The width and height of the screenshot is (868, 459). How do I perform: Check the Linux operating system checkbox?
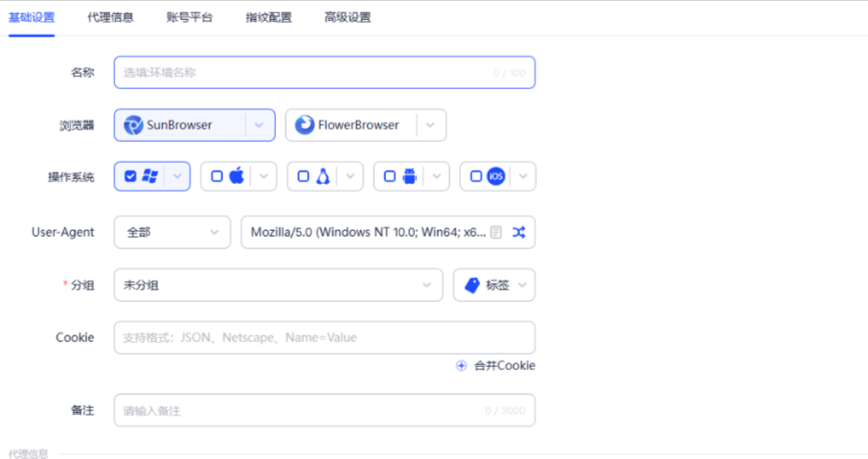pos(304,176)
